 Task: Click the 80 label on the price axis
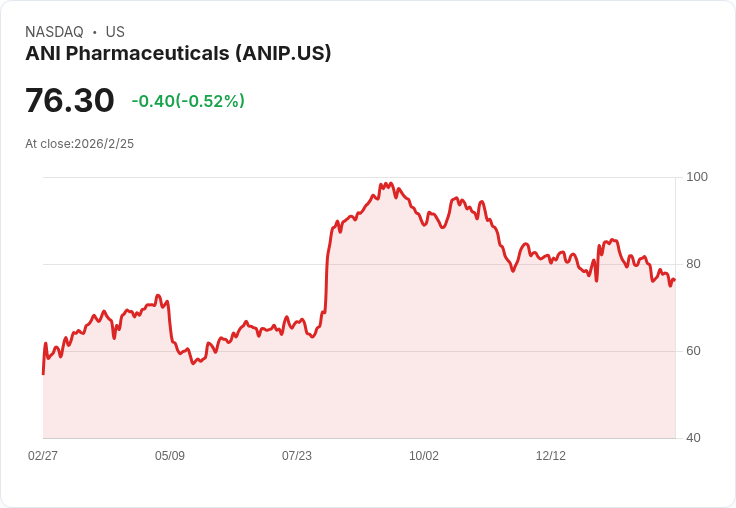coord(693,264)
